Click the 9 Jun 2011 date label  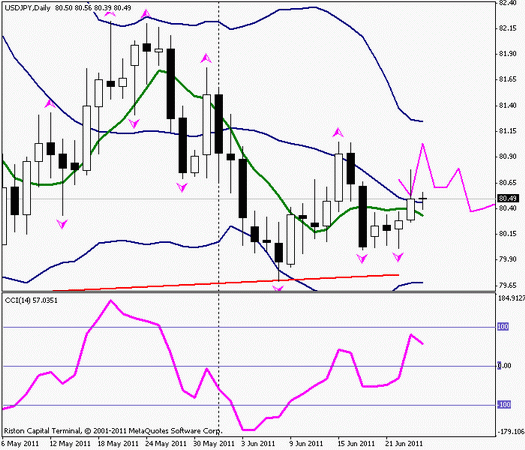[306, 444]
